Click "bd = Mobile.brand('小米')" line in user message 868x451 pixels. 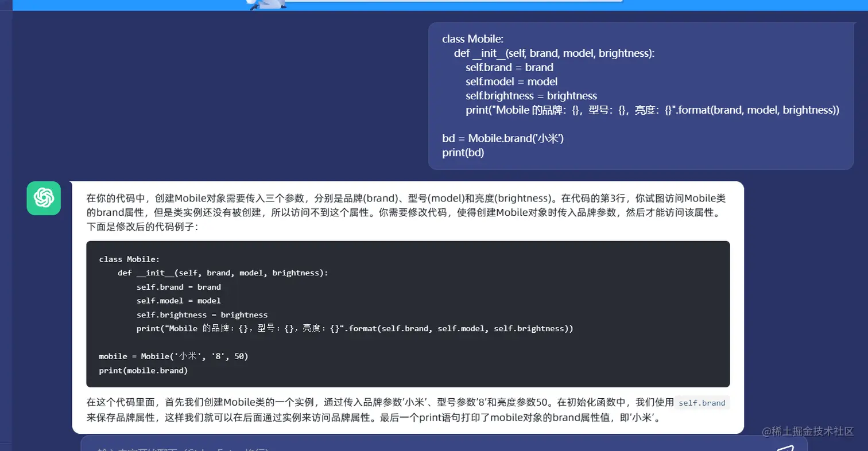(x=503, y=138)
